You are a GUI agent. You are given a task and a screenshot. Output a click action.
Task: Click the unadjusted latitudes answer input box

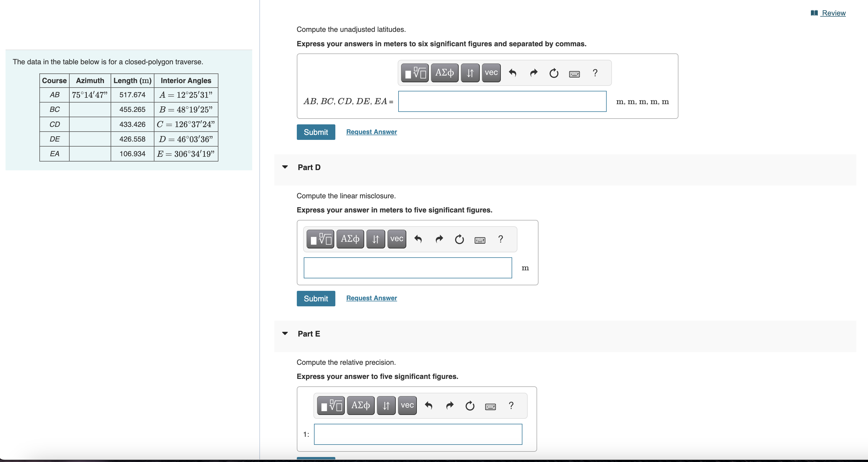501,101
